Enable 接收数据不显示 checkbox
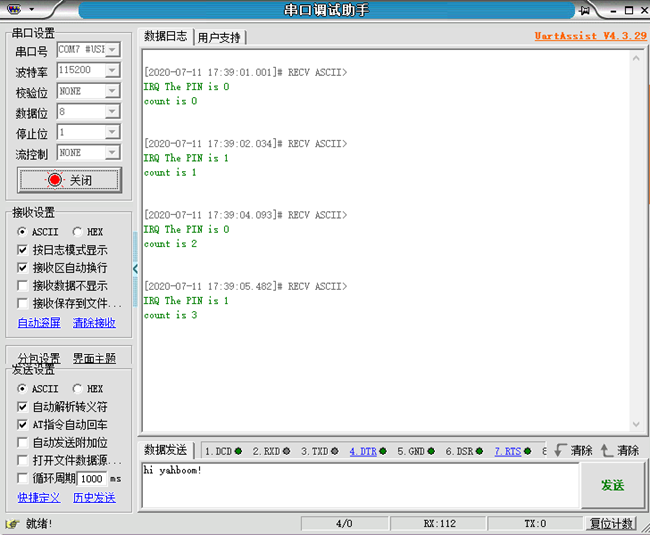 pyautogui.click(x=22, y=286)
